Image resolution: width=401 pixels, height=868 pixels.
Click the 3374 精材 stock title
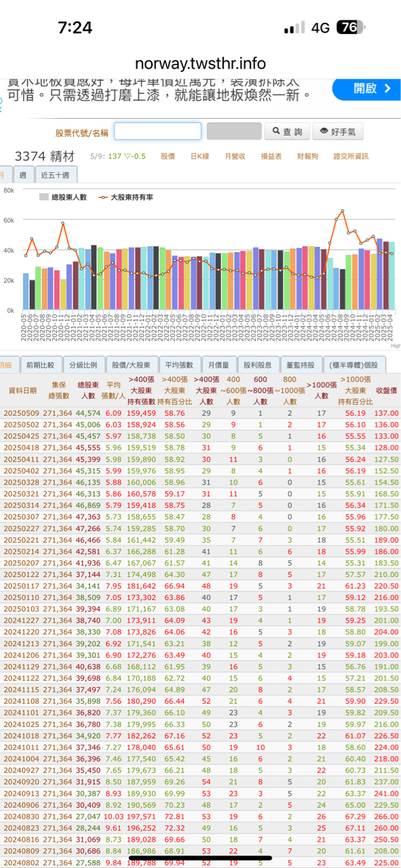(44, 156)
